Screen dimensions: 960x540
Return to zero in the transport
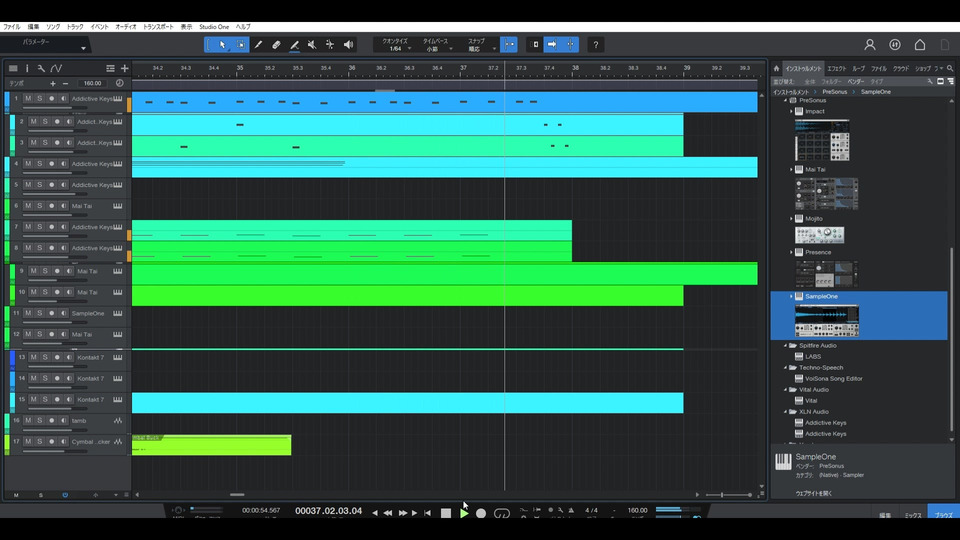(x=427, y=513)
